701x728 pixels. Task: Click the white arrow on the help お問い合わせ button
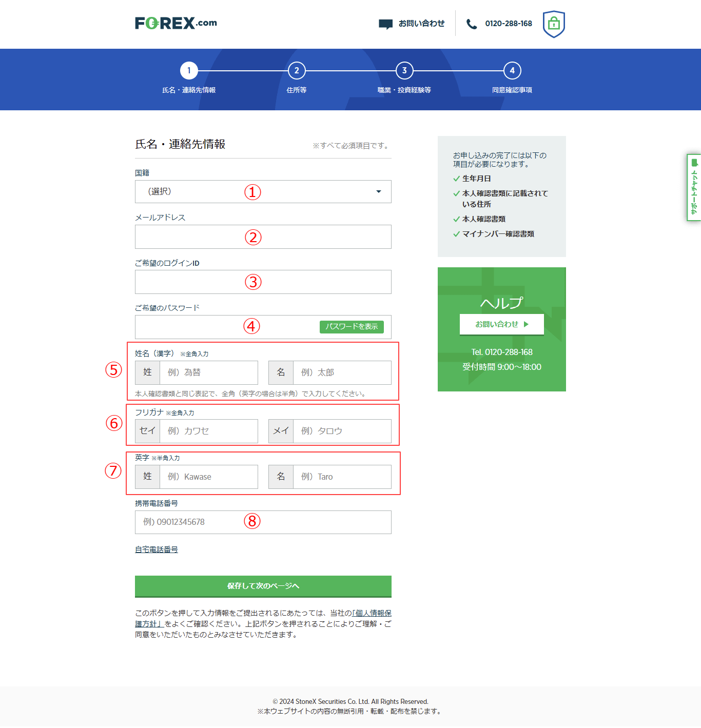[526, 324]
